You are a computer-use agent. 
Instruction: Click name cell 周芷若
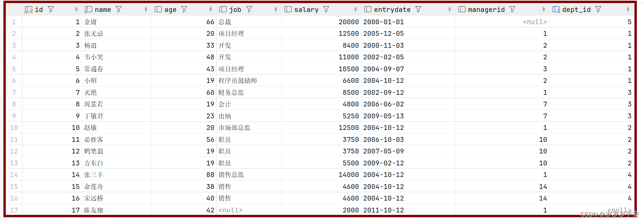94,104
